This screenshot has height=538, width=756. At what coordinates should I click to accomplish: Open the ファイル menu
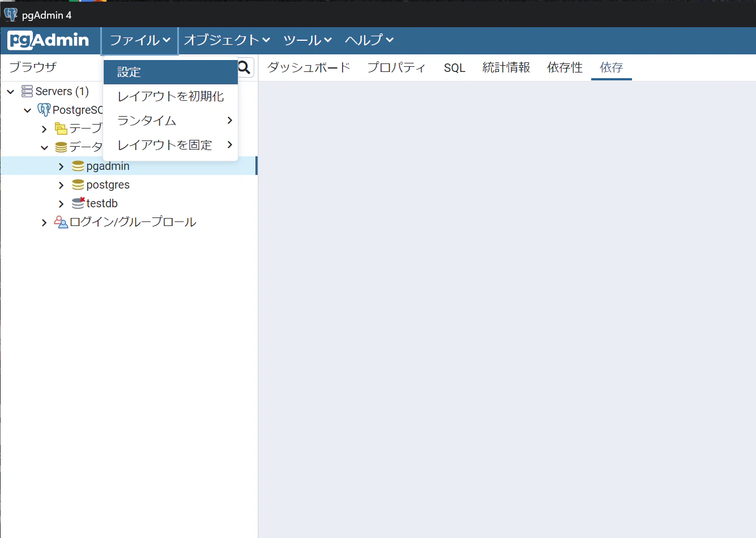click(x=140, y=40)
